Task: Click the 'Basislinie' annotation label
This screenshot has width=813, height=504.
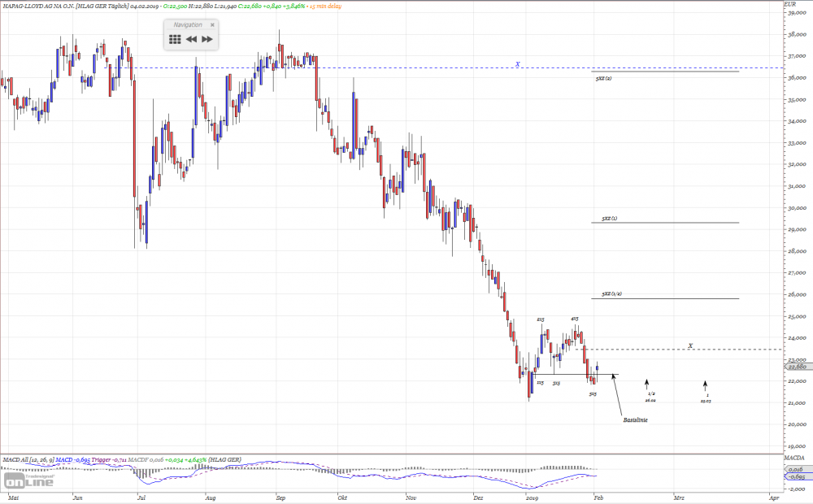Action: click(635, 420)
